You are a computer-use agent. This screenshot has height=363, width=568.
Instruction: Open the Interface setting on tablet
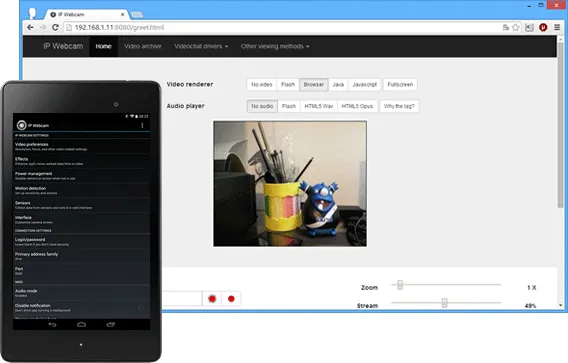pos(82,220)
